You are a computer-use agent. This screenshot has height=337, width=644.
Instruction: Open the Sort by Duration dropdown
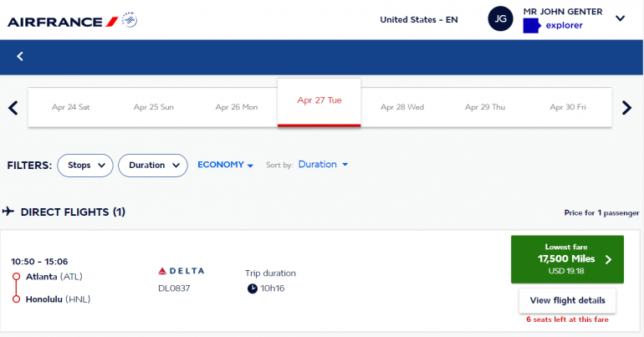(323, 165)
